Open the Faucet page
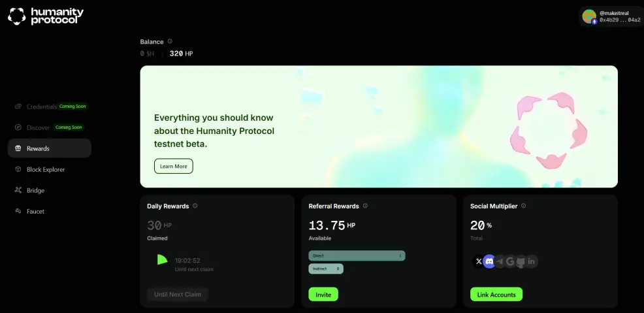644x313 pixels. 50,211
